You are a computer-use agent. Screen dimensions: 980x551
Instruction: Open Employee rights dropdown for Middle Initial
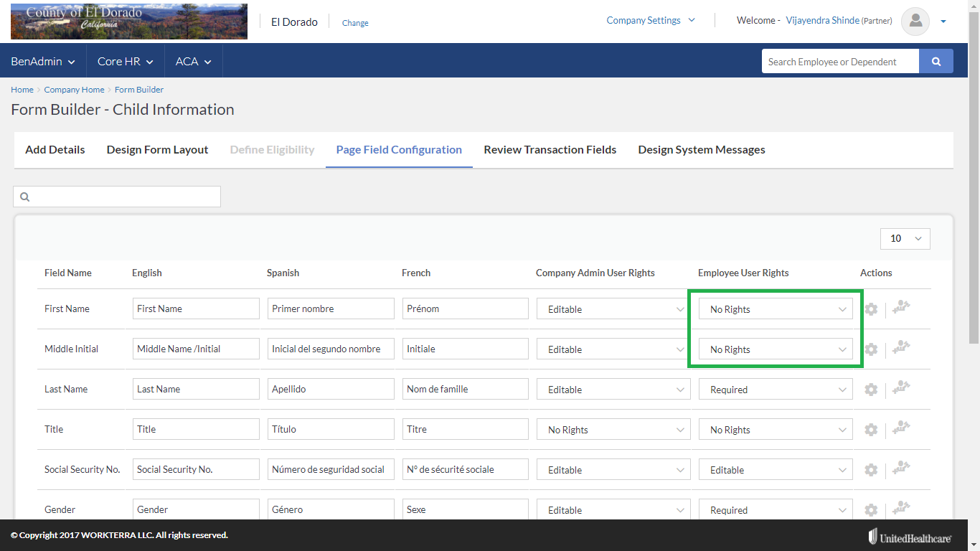tap(776, 349)
